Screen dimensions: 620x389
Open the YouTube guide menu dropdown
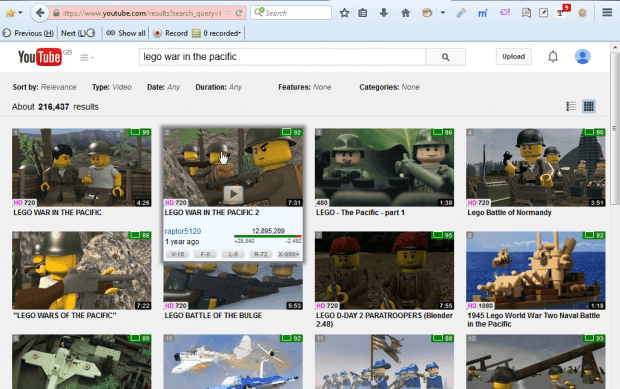pyautogui.click(x=87, y=58)
